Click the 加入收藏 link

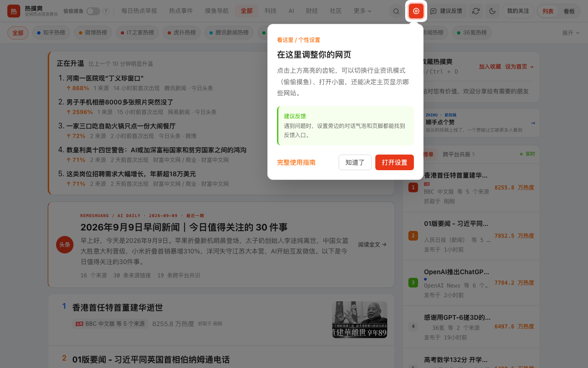pos(490,67)
